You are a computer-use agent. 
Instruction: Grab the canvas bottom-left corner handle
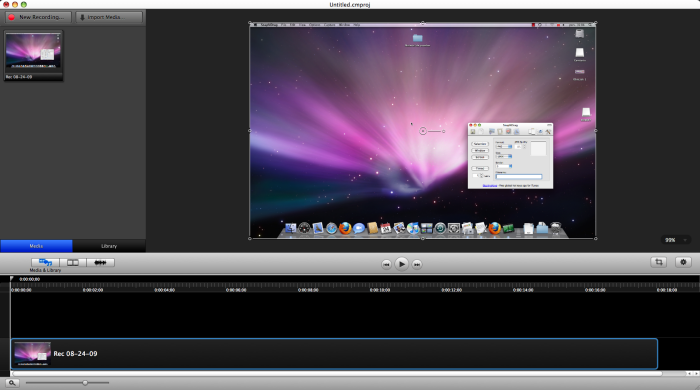(x=250, y=238)
